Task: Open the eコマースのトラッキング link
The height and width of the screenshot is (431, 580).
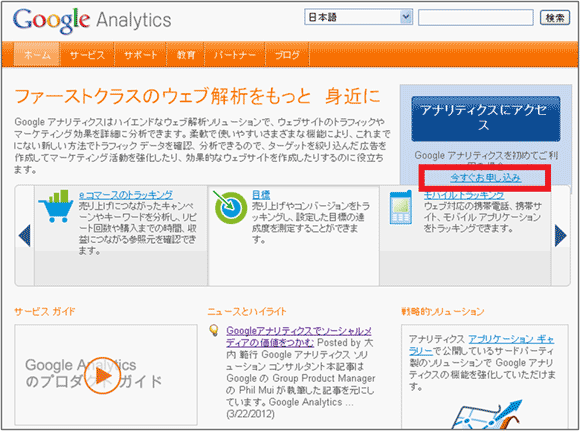Action: (x=126, y=195)
